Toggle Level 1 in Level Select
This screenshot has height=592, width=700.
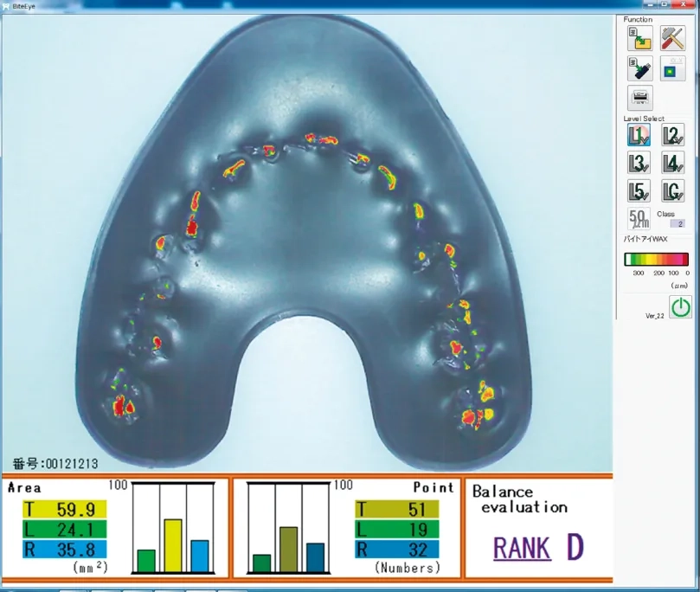point(639,135)
